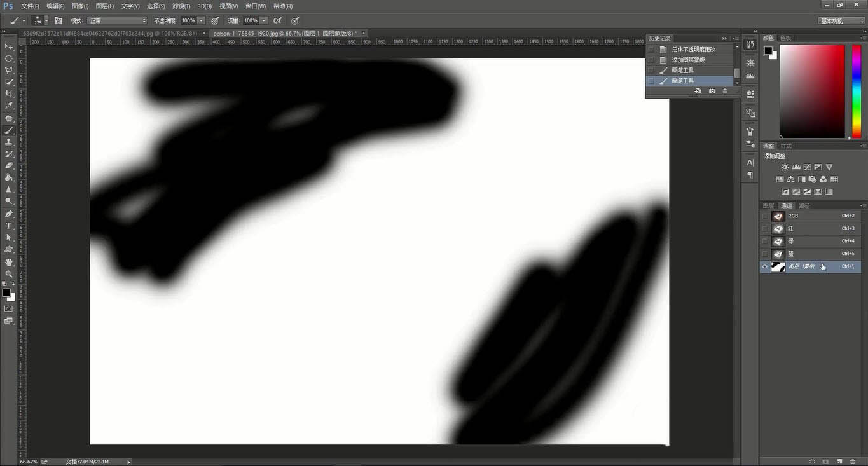868x466 pixels.
Task: Open tool preset picker arrow
Action: tap(24, 20)
